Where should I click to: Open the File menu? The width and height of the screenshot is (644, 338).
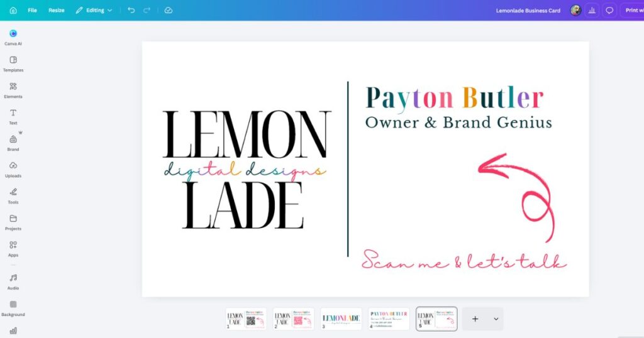tap(33, 10)
